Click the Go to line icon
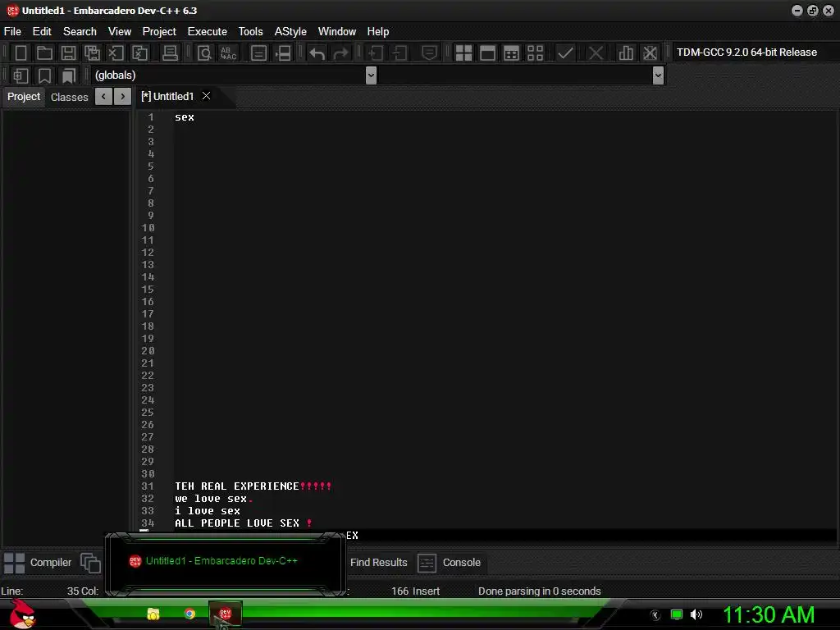Viewport: 840px width, 630px height. coord(283,53)
